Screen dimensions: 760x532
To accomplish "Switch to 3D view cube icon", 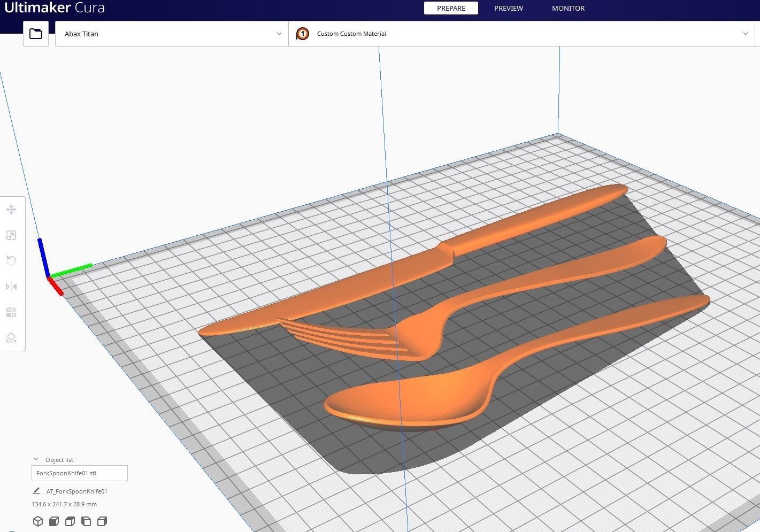I will click(x=38, y=521).
